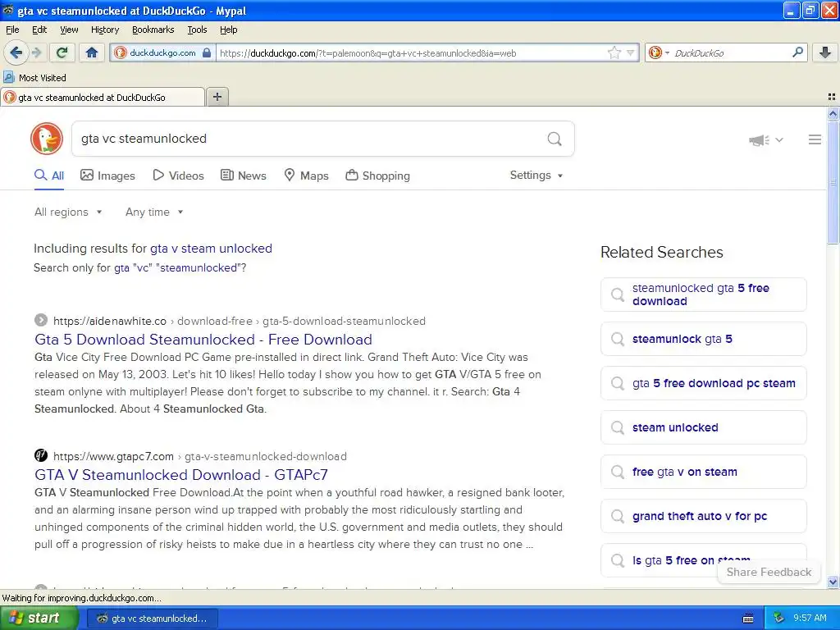Open the Bookmarks menu
The height and width of the screenshot is (630, 840).
[x=153, y=30]
